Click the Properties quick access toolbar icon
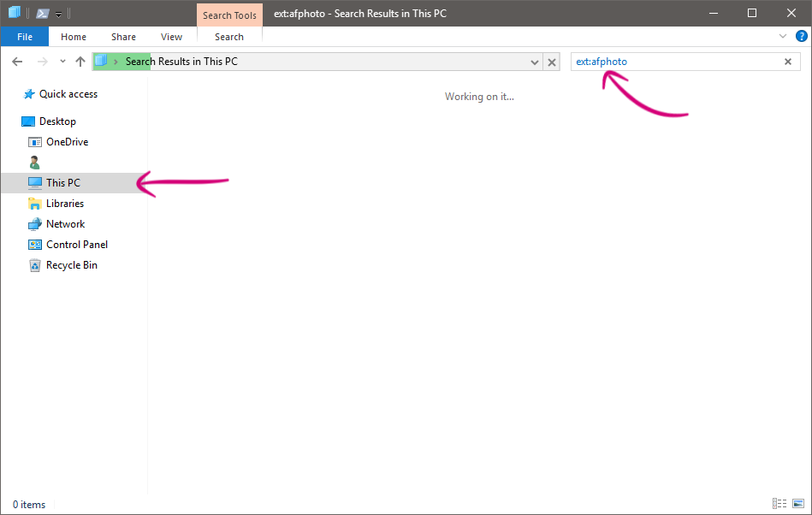812x515 pixels. click(43, 14)
